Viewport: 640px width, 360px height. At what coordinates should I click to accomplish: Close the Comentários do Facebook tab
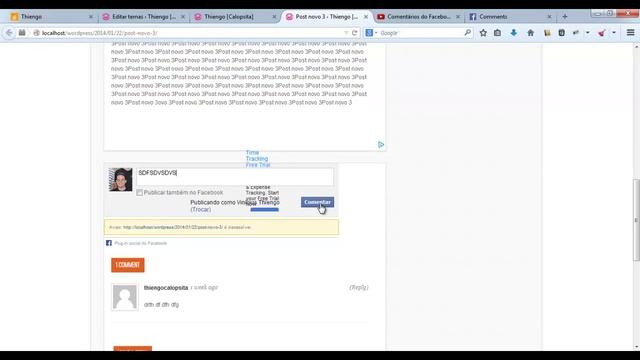[458, 17]
